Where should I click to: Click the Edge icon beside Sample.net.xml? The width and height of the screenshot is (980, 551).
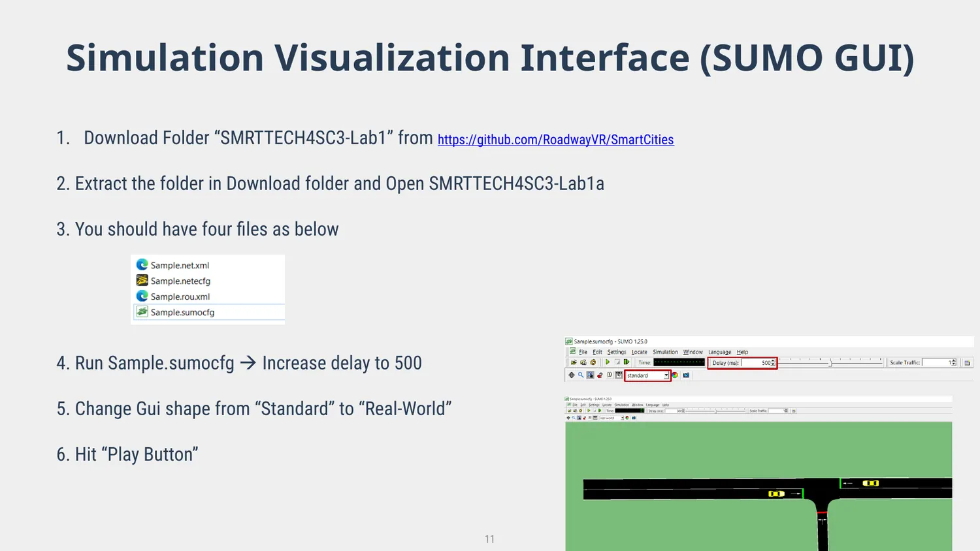click(x=142, y=264)
